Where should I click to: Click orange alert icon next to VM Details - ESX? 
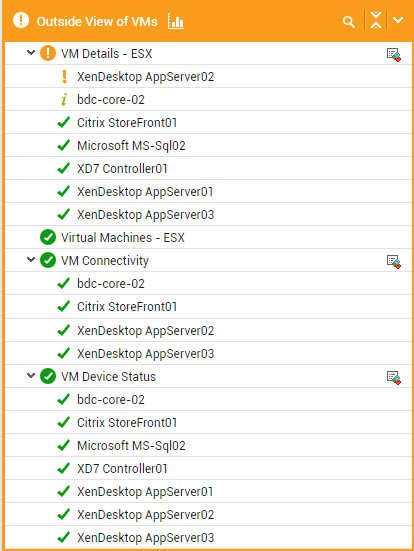48,53
